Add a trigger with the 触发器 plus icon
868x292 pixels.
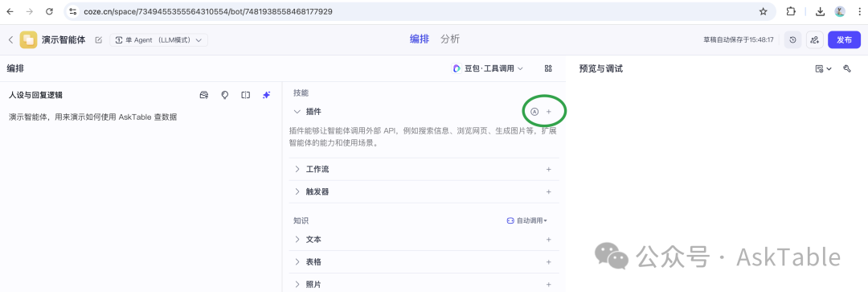pos(549,191)
